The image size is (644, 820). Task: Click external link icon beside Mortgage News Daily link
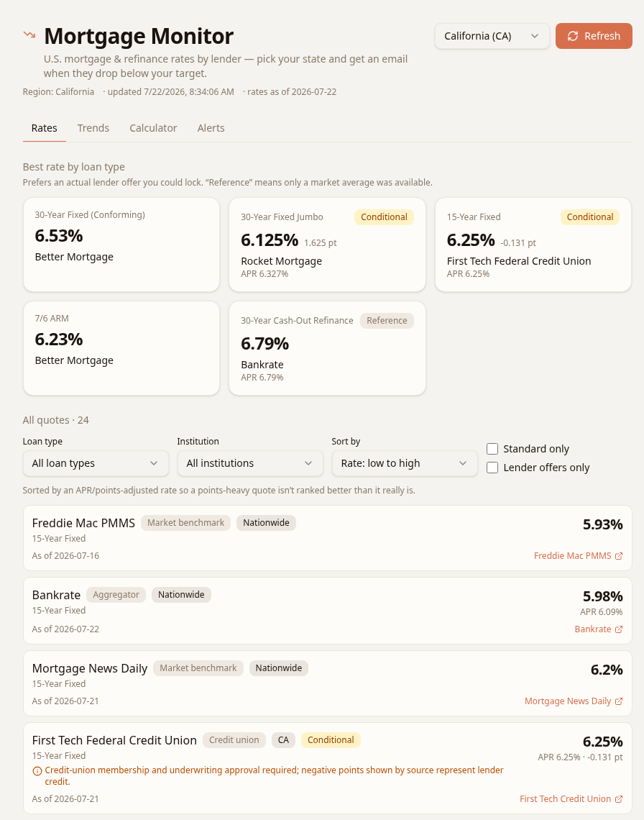(x=619, y=701)
